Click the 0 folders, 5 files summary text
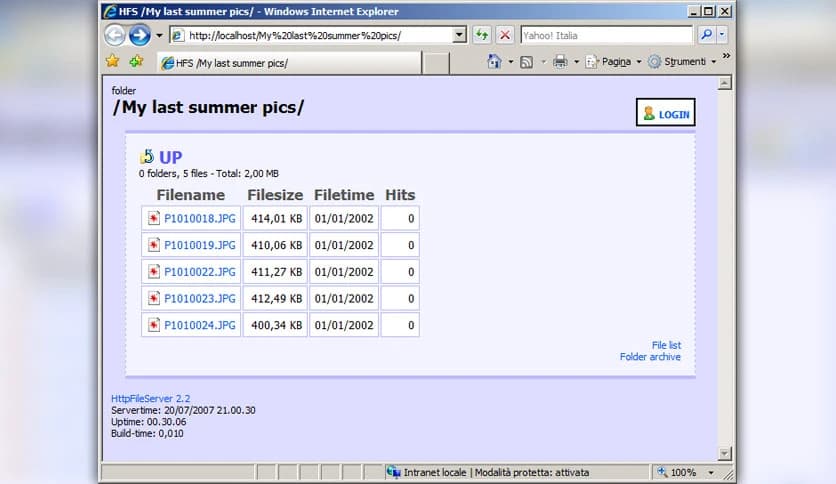The height and width of the screenshot is (484, 836). (208, 174)
